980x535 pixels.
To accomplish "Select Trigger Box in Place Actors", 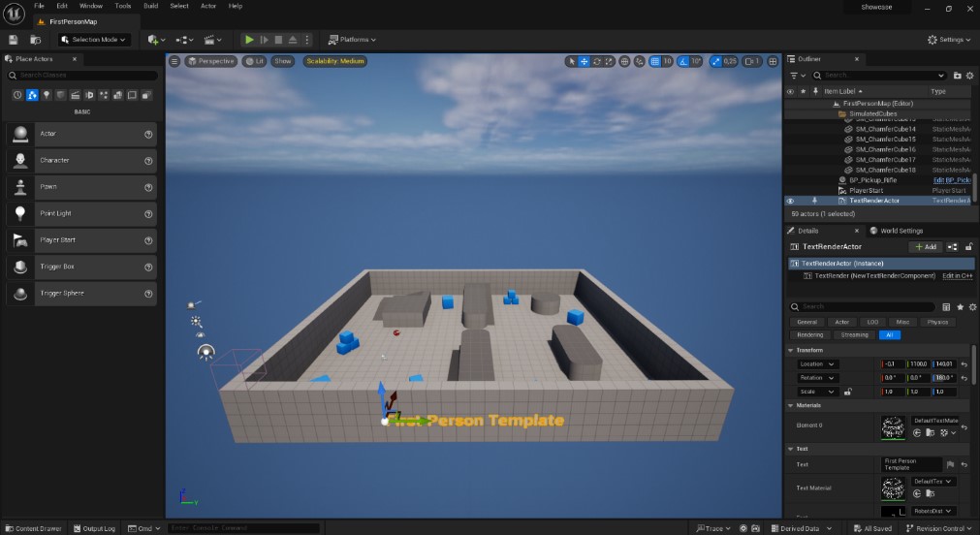I will click(x=81, y=267).
